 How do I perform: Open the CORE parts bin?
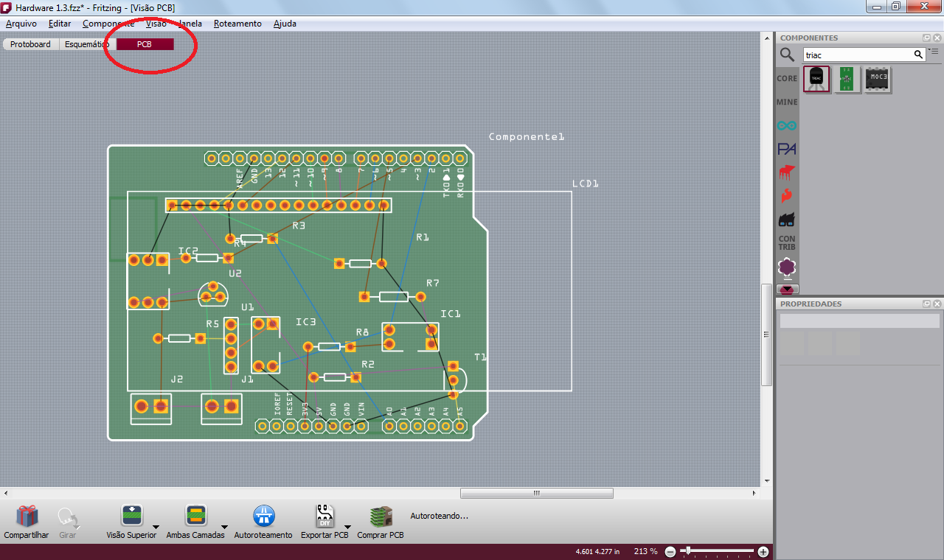point(787,79)
